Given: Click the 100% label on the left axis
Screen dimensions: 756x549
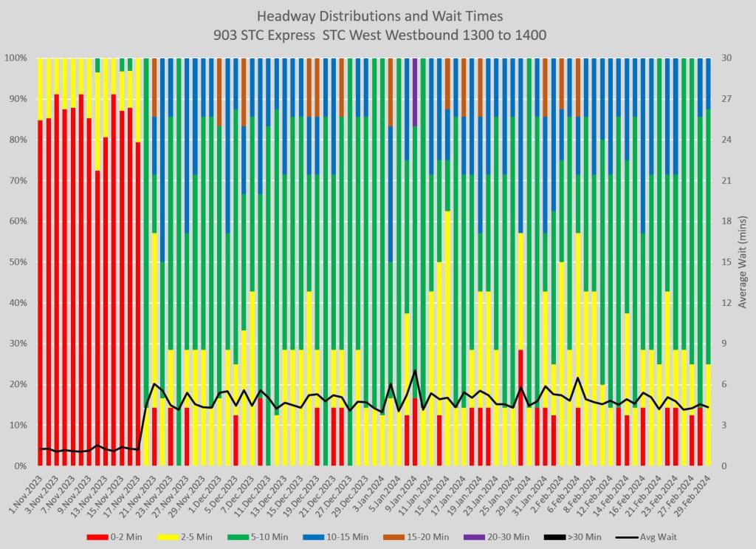Looking at the screenshot, I should point(16,58).
